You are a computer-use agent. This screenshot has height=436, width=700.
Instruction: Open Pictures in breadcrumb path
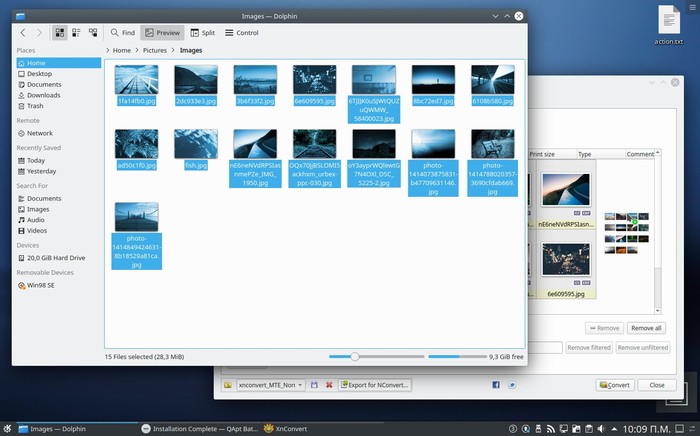tap(154, 50)
